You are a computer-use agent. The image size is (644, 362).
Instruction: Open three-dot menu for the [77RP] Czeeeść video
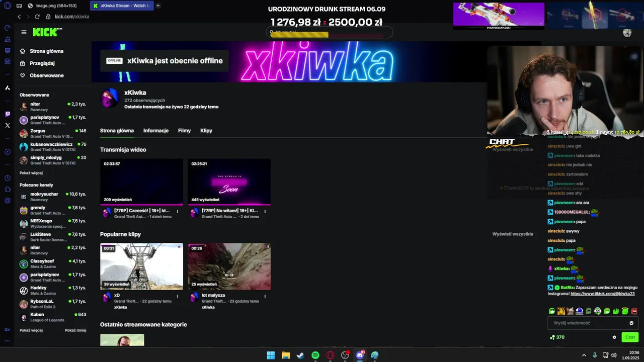(x=177, y=212)
